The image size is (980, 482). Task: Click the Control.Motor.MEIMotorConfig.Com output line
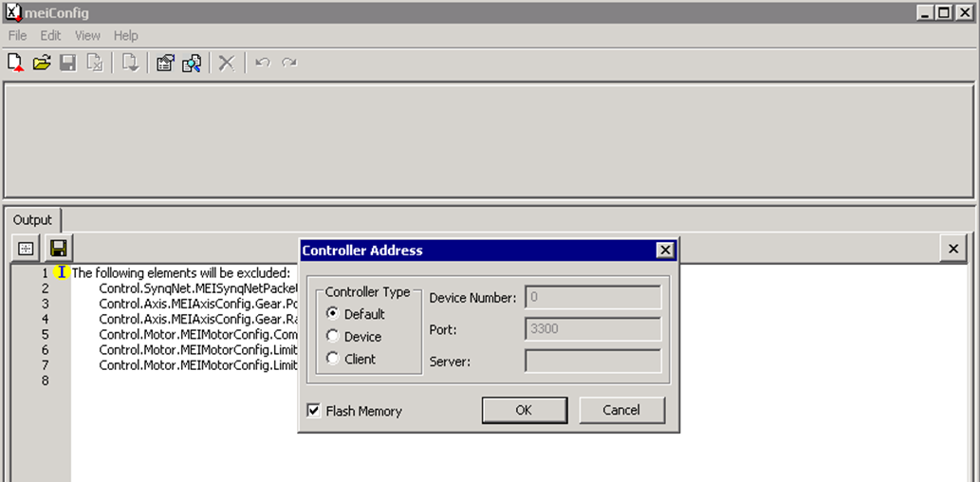[x=198, y=335]
